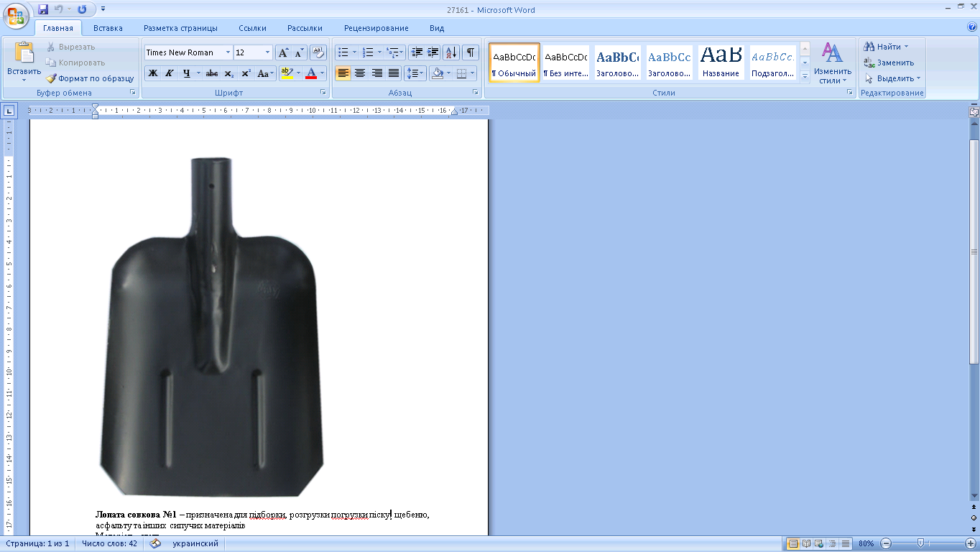Apply yellow text highlight color

coord(287,73)
